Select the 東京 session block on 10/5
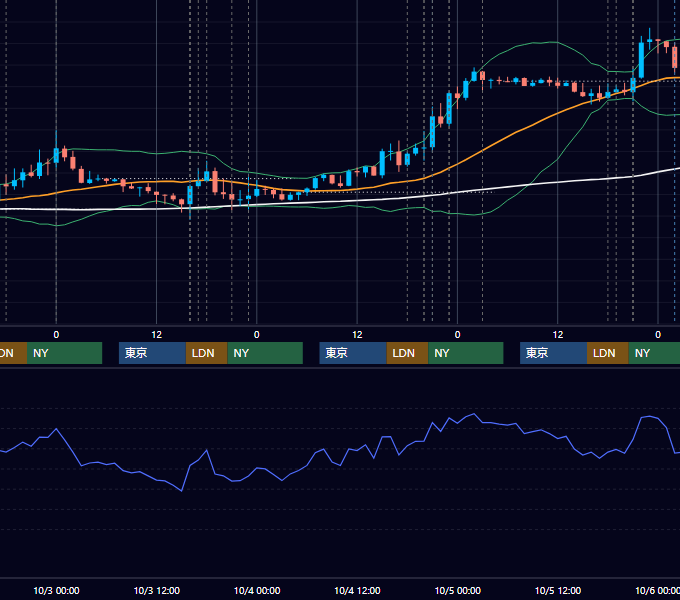 tap(553, 353)
